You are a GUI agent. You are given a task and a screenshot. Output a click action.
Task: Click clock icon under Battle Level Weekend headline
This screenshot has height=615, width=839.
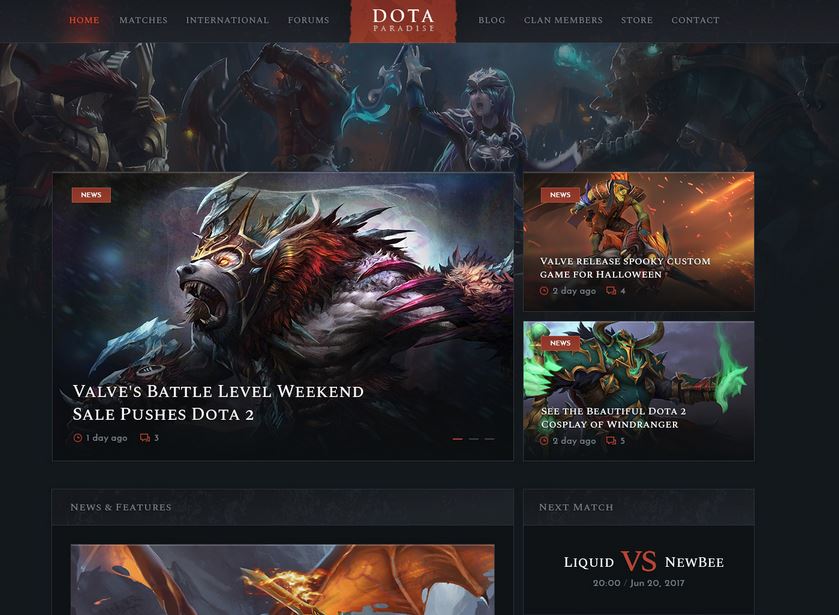(78, 438)
